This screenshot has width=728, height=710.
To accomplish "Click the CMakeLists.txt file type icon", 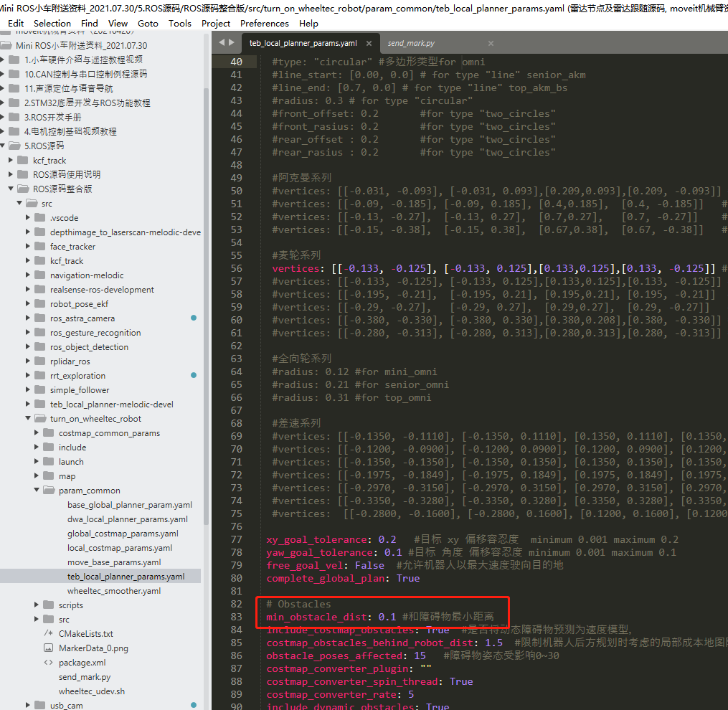I will [x=48, y=634].
